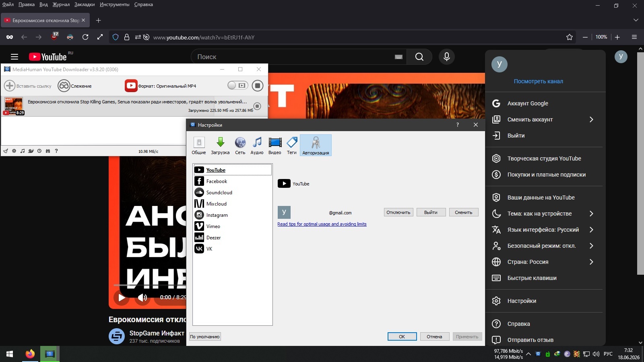Screen dimensions: 644x362
Task: Open Firefox from the Windows taskbar
Action: (30, 354)
